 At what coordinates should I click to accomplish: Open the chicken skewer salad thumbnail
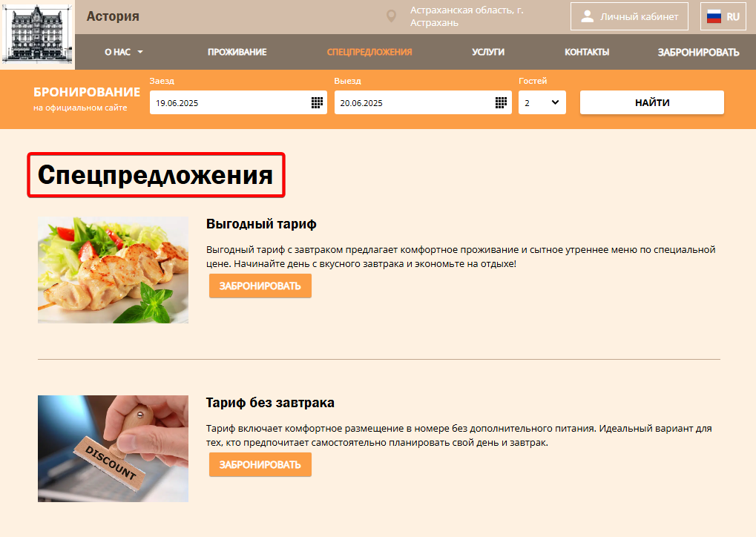point(114,270)
